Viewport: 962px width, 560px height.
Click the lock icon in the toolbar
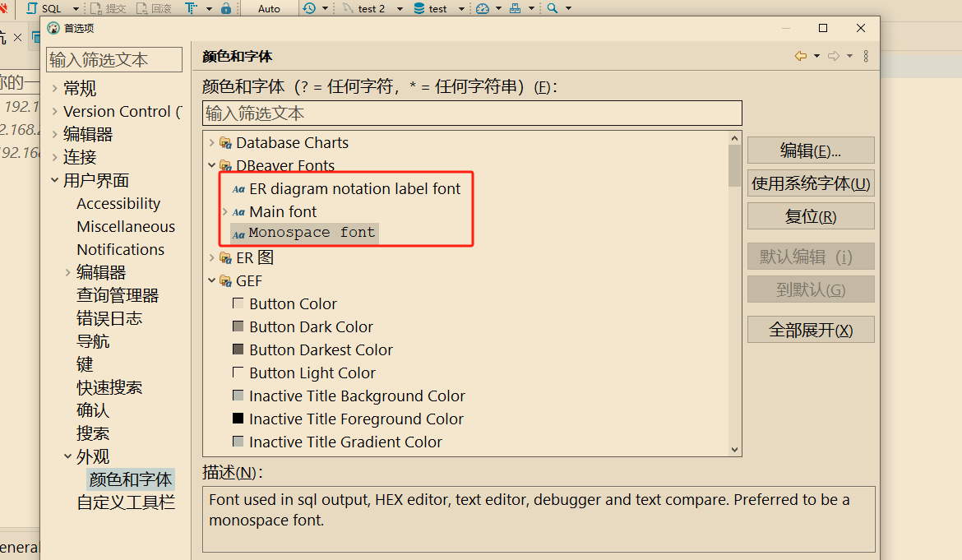tap(226, 8)
